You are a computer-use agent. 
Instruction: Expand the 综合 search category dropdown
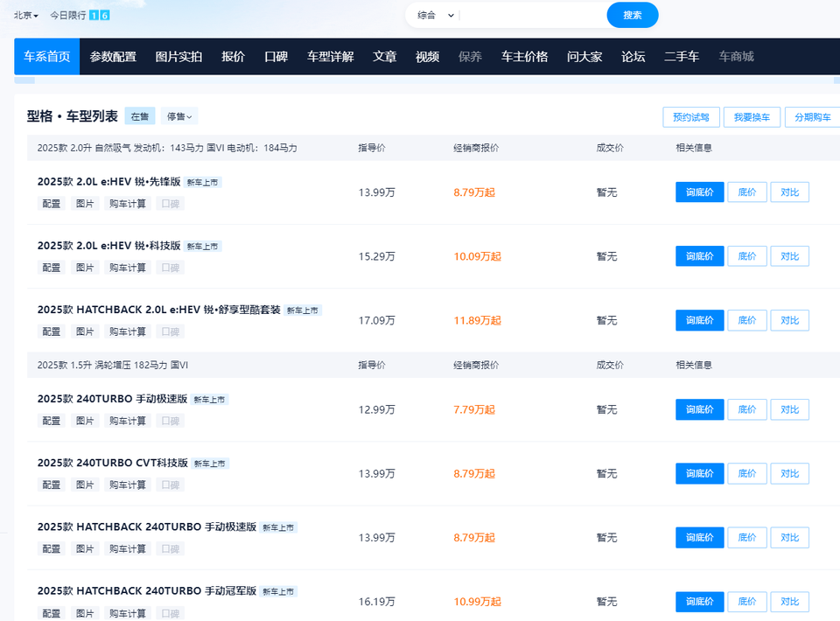(x=436, y=15)
